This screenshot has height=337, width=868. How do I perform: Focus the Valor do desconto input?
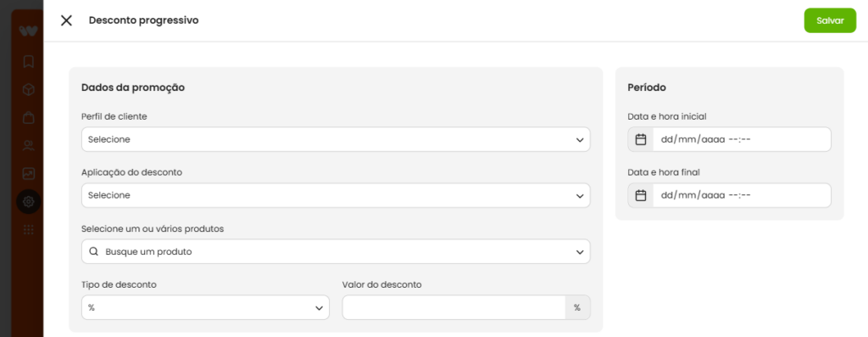tap(454, 307)
